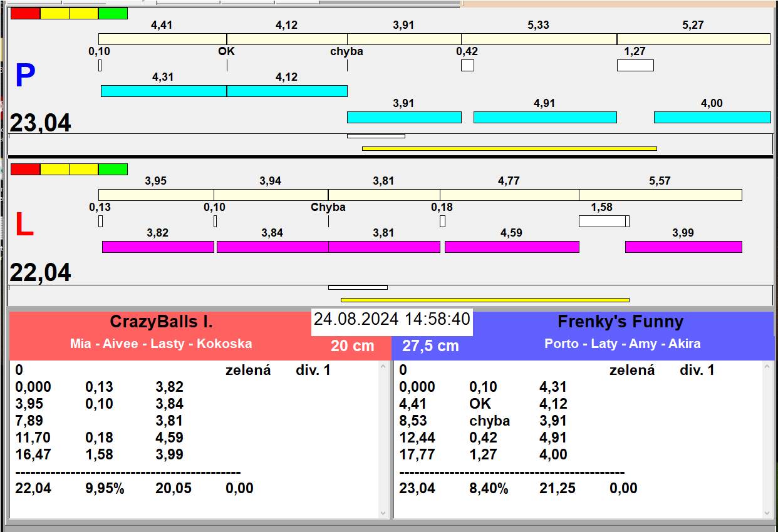The width and height of the screenshot is (778, 532).
Task: Click the 27,5 cm jump height label
Action: click(x=430, y=345)
